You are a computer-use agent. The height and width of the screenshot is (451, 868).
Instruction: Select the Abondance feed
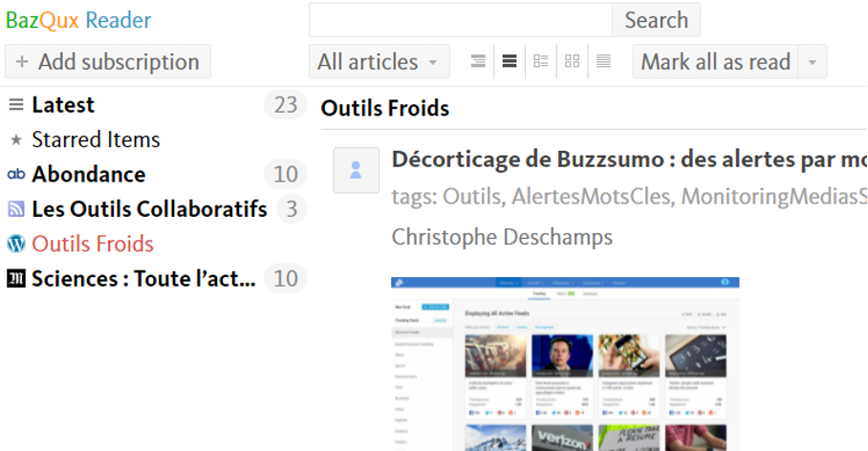tap(89, 174)
